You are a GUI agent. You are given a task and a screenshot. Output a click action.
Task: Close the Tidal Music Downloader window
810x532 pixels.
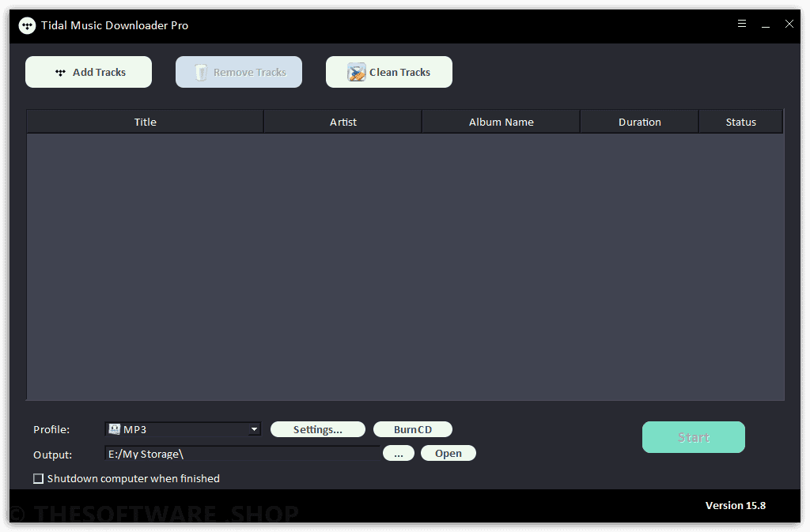[x=789, y=24]
